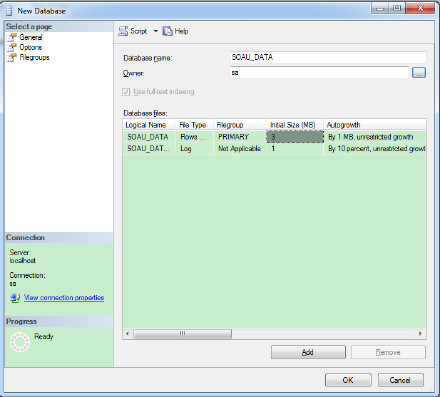The width and height of the screenshot is (440, 397).
Task: Click the File Type column header
Action: (x=194, y=125)
